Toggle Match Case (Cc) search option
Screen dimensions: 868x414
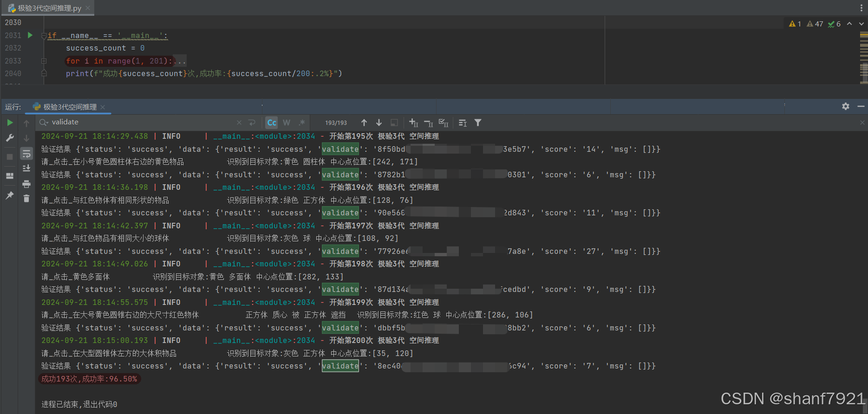(x=272, y=123)
